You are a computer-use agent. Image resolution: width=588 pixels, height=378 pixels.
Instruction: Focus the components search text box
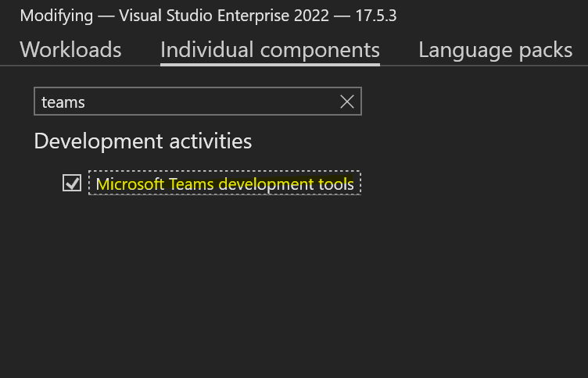point(188,102)
